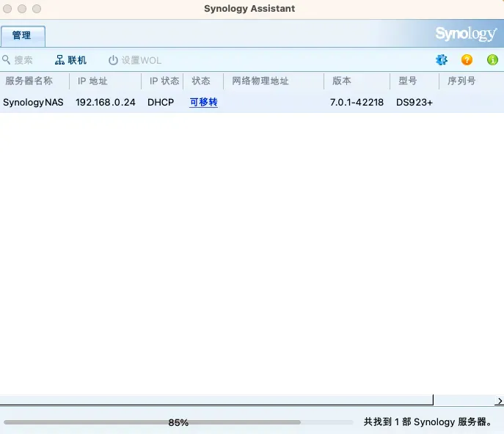
Task: Click the Synology logo
Action: (x=466, y=34)
